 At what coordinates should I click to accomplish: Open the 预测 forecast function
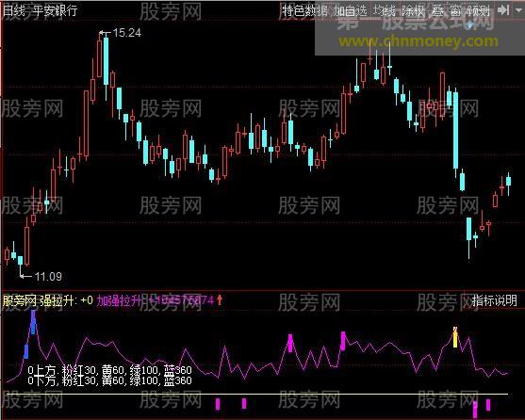pyautogui.click(x=479, y=11)
